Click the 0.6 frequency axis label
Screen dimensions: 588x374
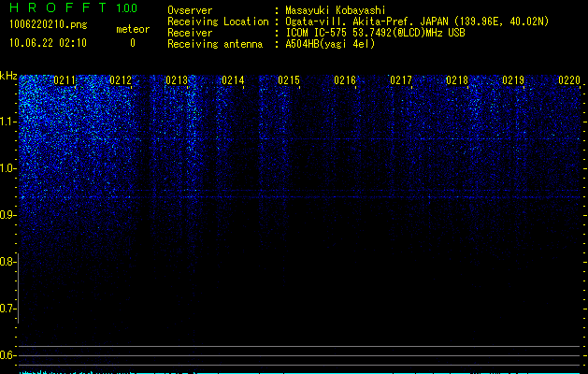[7, 355]
